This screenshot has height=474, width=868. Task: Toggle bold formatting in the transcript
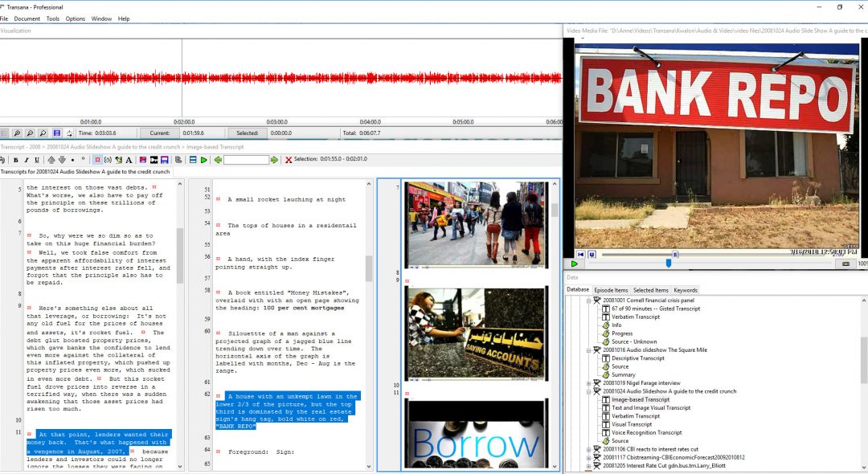tap(15, 160)
